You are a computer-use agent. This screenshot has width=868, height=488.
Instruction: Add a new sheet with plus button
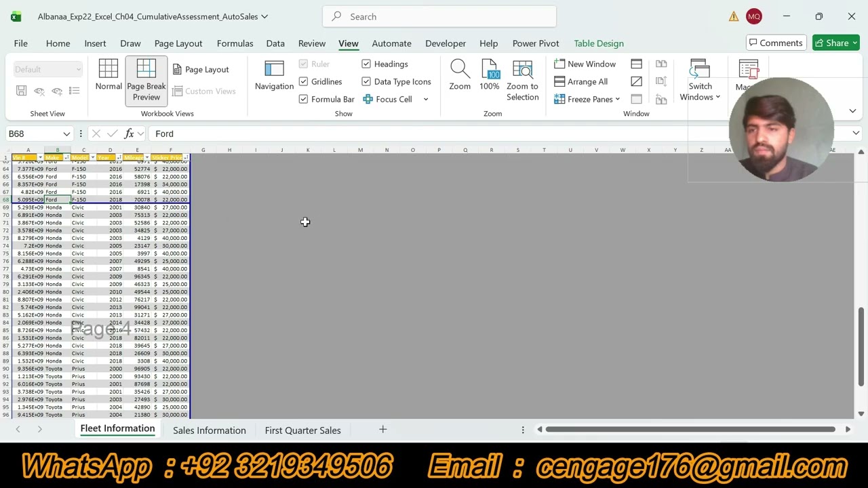382,429
